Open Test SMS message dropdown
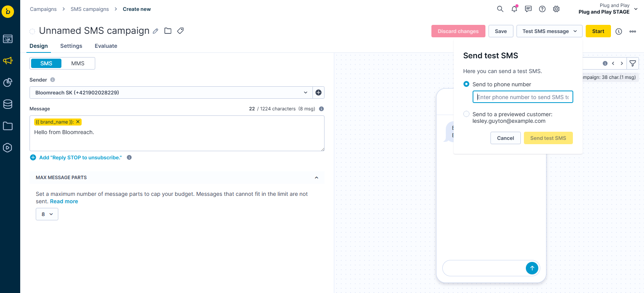The image size is (644, 293). point(549,31)
